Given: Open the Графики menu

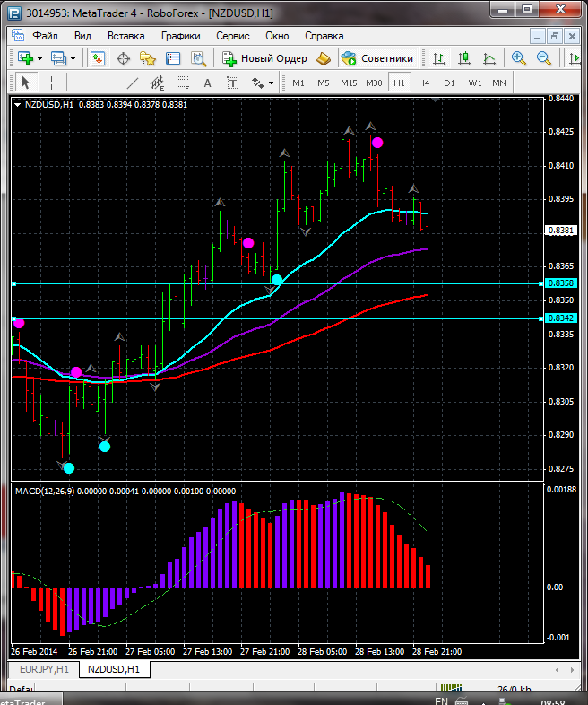Looking at the screenshot, I should point(180,36).
